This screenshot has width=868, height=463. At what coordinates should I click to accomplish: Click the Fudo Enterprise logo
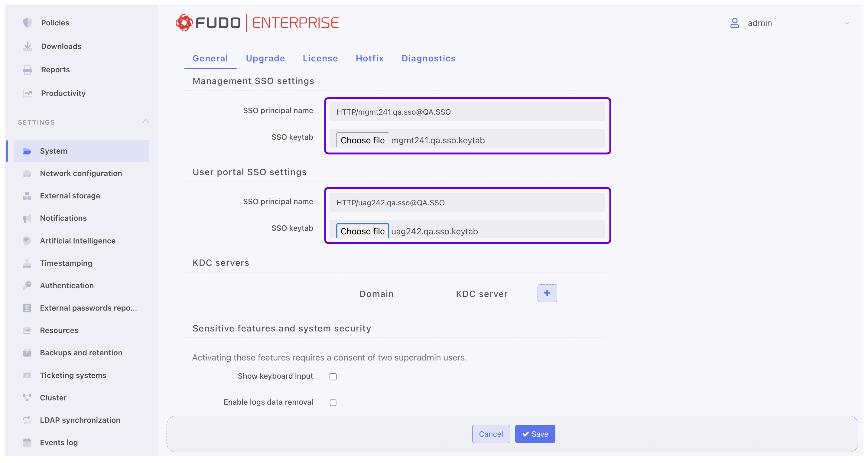click(257, 23)
